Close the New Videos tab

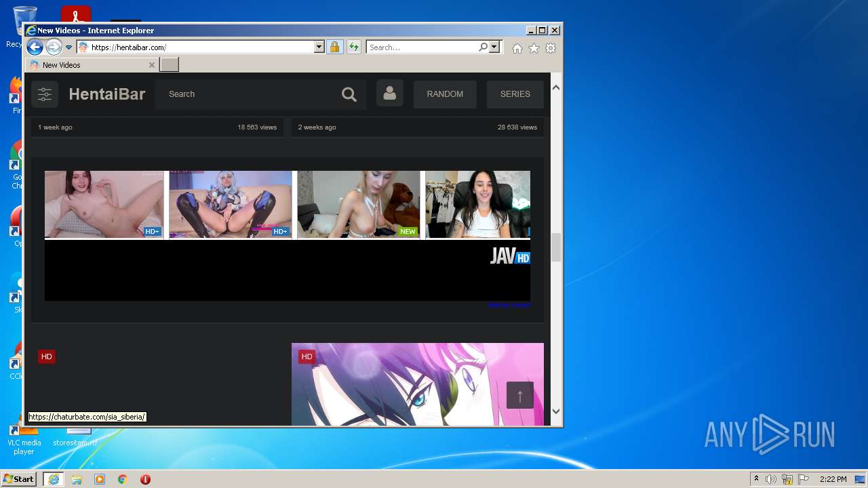point(152,65)
